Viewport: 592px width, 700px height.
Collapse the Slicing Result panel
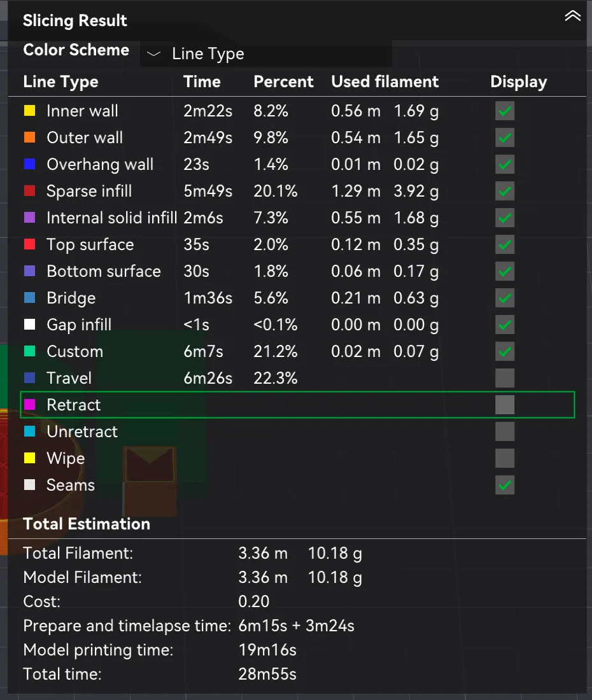point(572,16)
